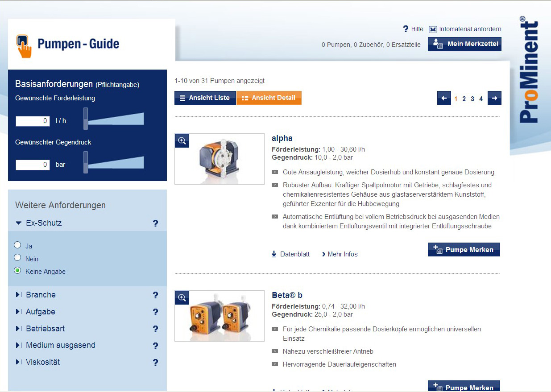Click the Hilfe question mark icon
551x392 pixels.
point(406,29)
